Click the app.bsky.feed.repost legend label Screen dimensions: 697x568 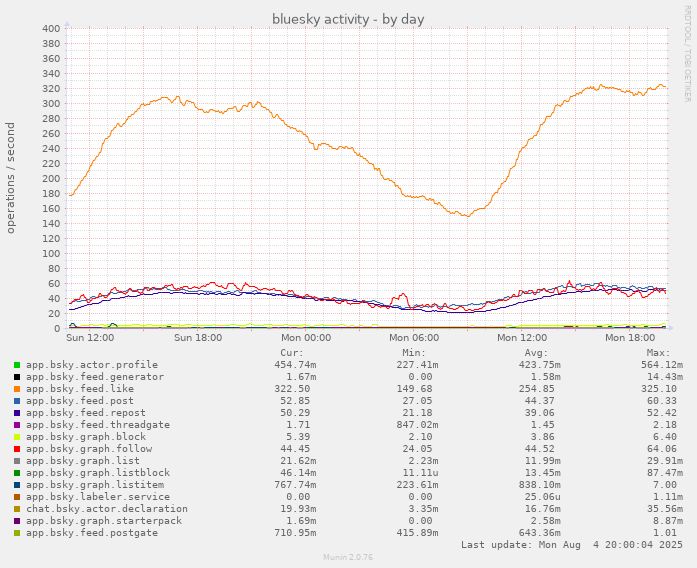click(86, 413)
